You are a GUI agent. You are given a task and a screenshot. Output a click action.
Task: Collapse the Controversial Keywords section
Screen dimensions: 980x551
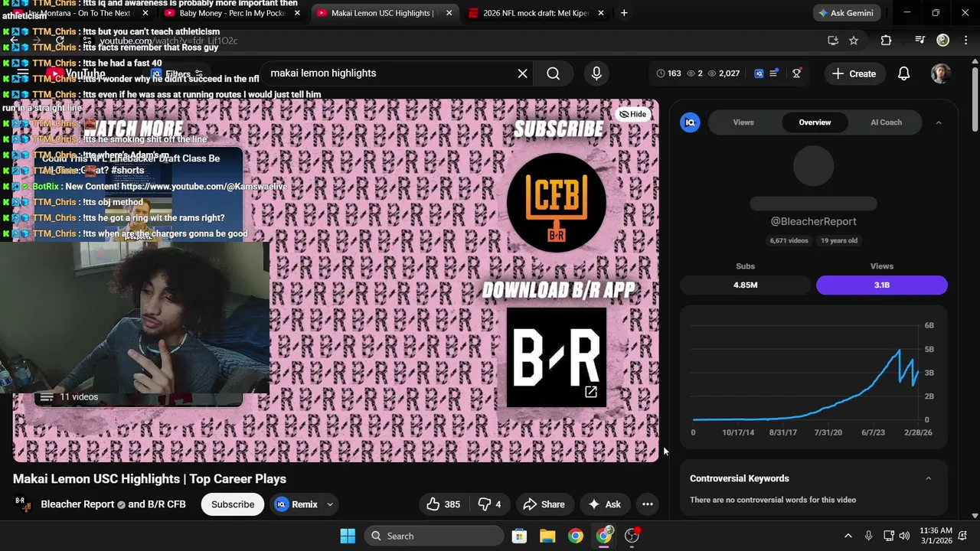click(928, 478)
